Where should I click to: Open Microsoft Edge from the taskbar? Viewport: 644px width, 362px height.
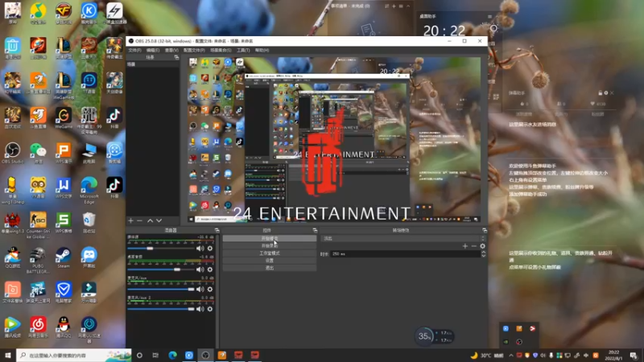tap(172, 356)
